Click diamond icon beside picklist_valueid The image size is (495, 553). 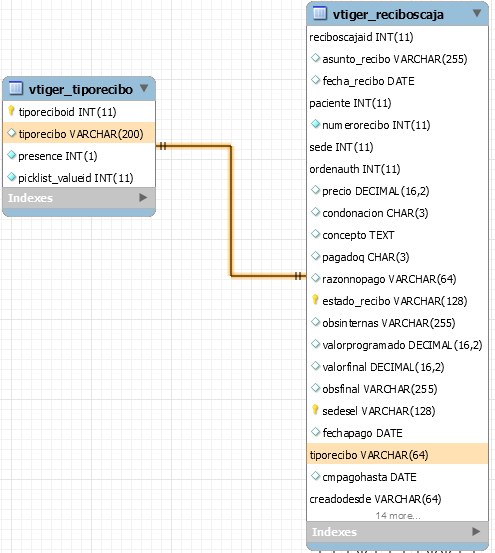(12, 177)
